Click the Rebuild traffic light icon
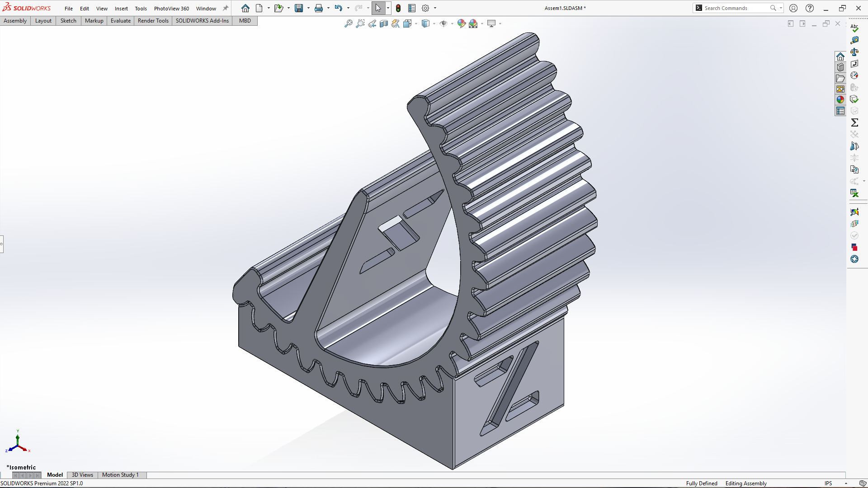Viewport: 868px width, 488px height. coord(398,8)
